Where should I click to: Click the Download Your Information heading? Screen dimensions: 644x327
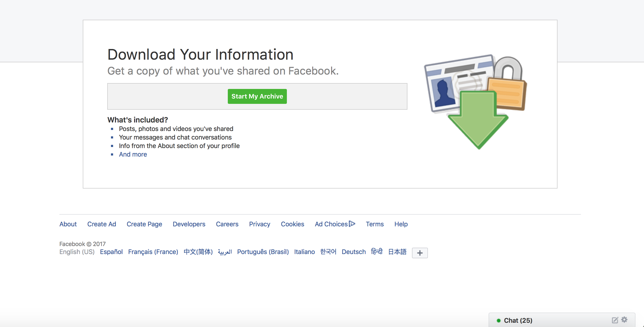click(200, 55)
